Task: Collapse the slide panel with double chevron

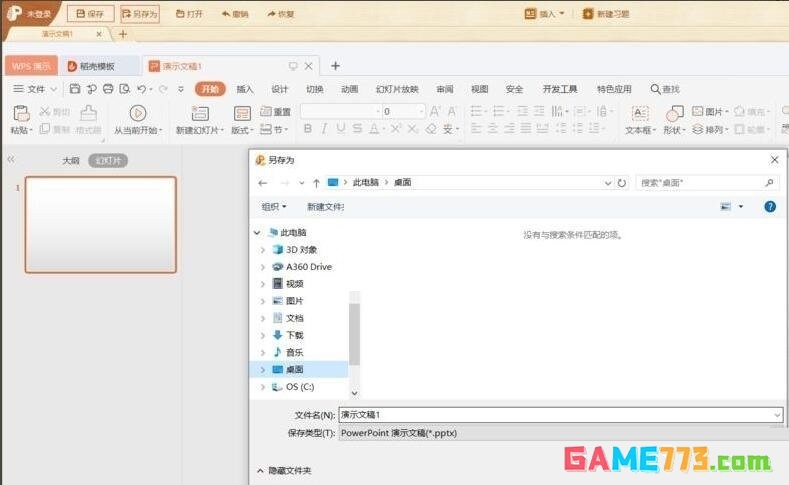Action: tap(11, 159)
